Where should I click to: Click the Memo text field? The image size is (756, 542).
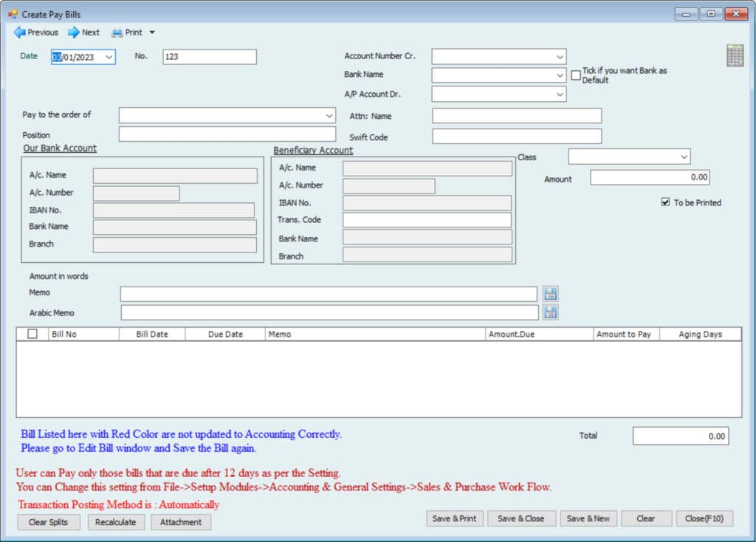(x=329, y=294)
